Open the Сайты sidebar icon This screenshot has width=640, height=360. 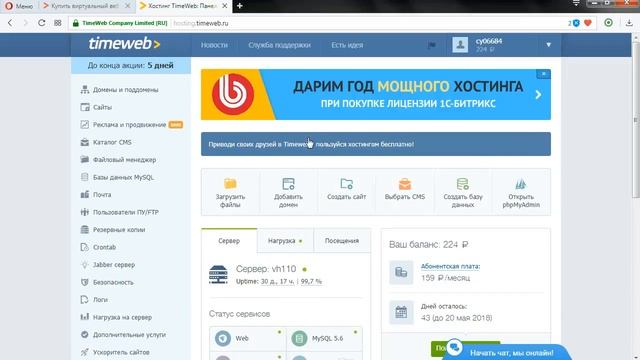pyautogui.click(x=84, y=107)
